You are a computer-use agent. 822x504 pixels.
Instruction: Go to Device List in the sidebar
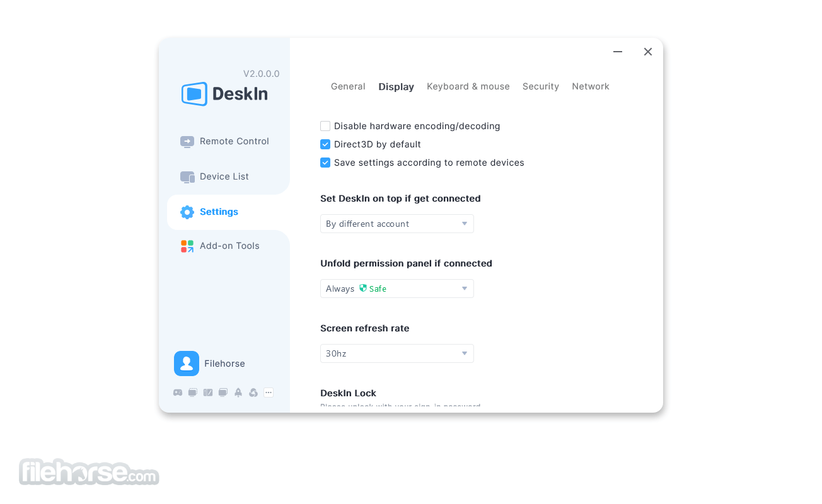pos(214,176)
